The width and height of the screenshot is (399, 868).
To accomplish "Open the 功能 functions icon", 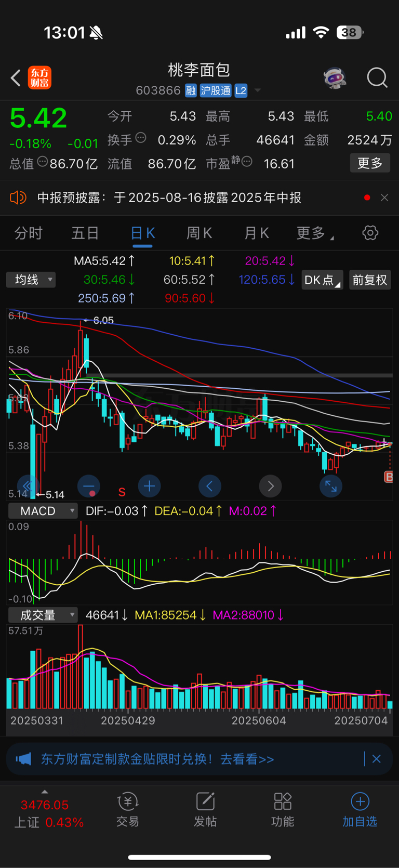I will pos(283,809).
